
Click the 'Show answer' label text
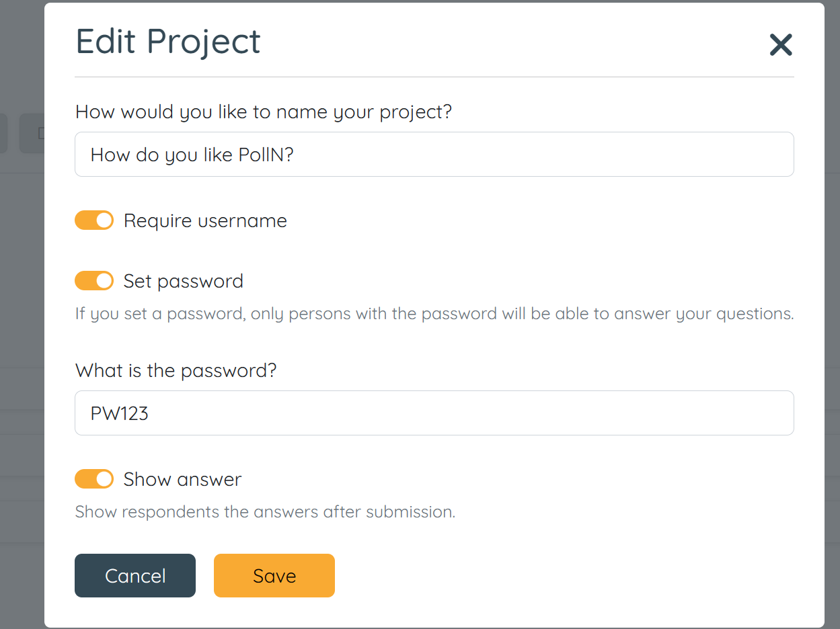coord(182,478)
